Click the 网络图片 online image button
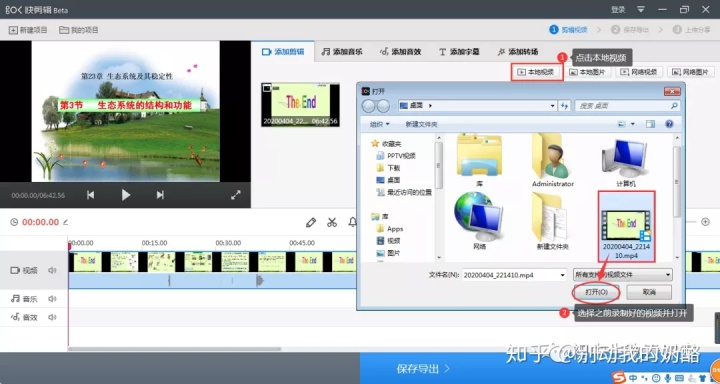The height and width of the screenshot is (384, 720). 691,72
